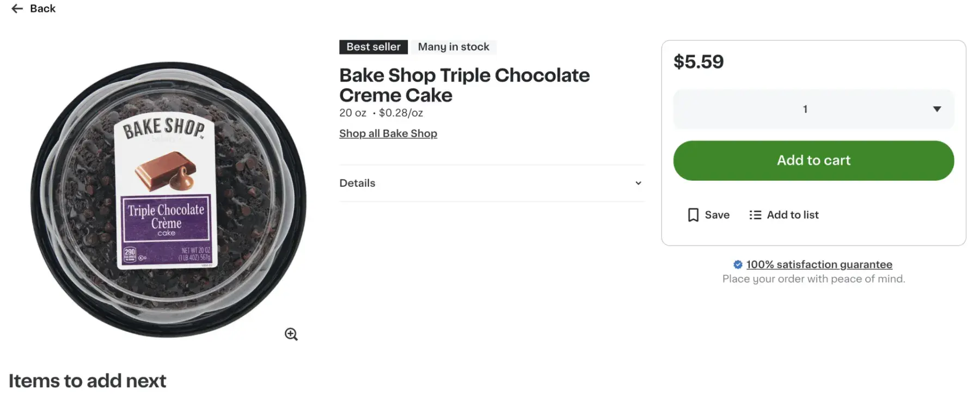Click the Details row label
This screenshot has width=980, height=397.
point(357,184)
